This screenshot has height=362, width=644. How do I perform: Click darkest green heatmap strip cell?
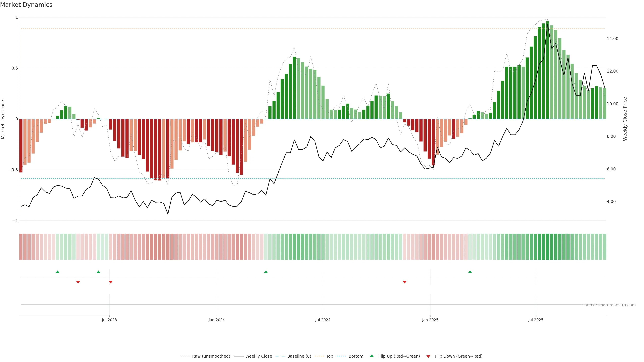548,247
